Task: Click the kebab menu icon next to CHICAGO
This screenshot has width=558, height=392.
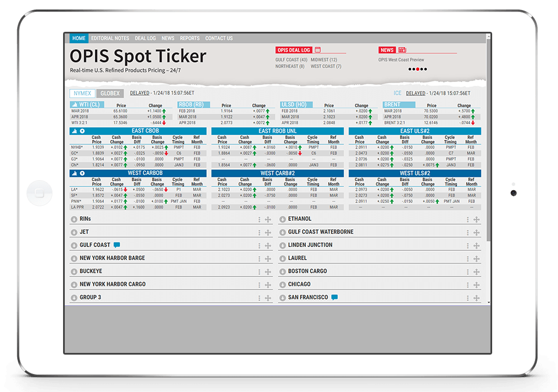Action: click(468, 284)
